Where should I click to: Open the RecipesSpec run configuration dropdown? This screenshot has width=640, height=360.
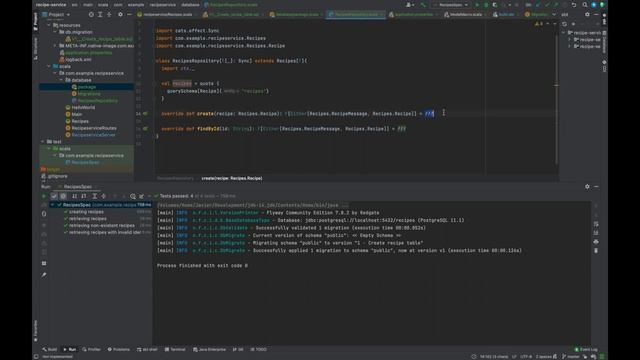(x=451, y=5)
